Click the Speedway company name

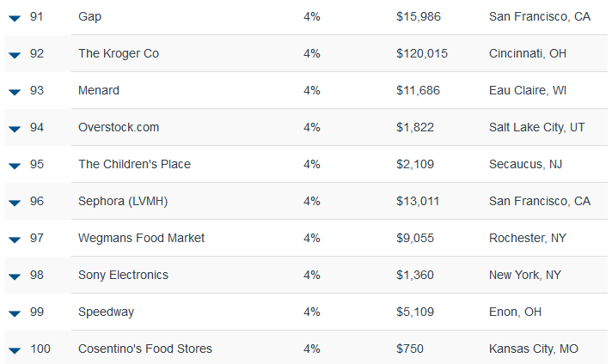click(107, 312)
